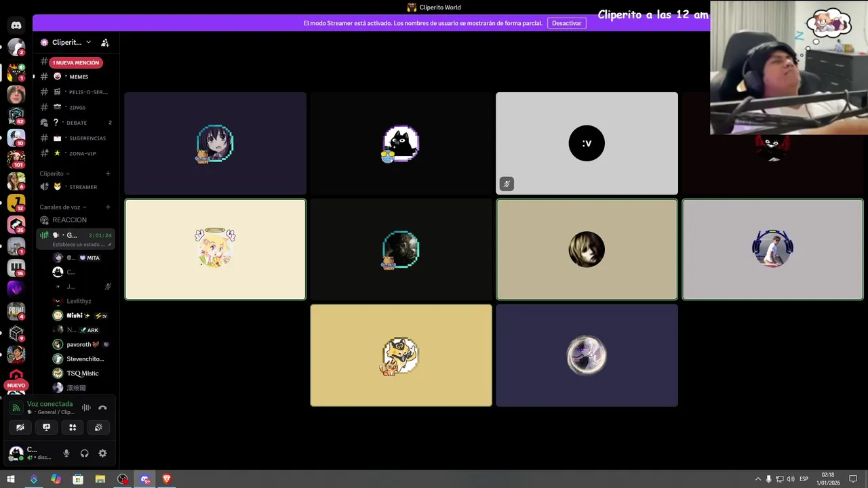
Task: Open the yellow server with badge 12
Action: tap(16, 203)
